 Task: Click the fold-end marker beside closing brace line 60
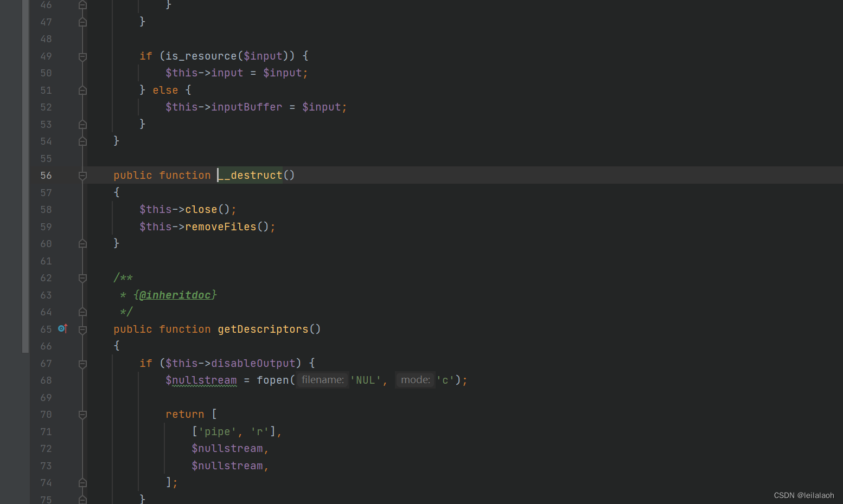(82, 243)
